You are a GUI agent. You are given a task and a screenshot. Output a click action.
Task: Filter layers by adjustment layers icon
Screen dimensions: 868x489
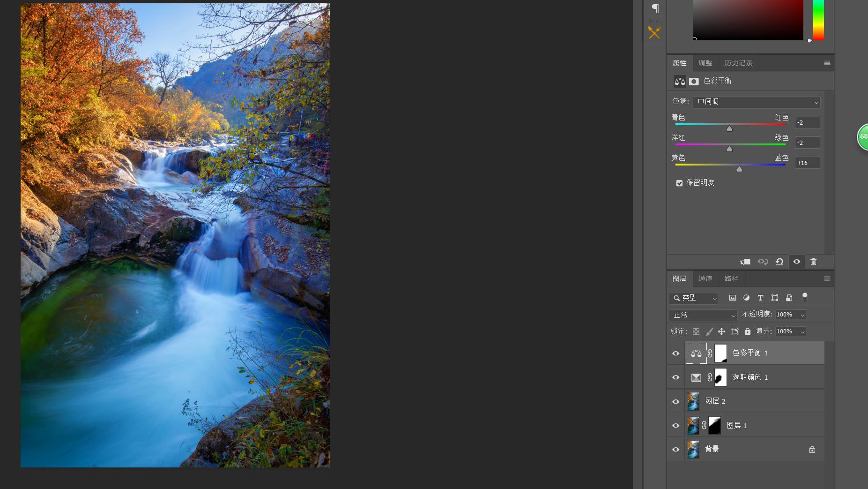point(747,298)
